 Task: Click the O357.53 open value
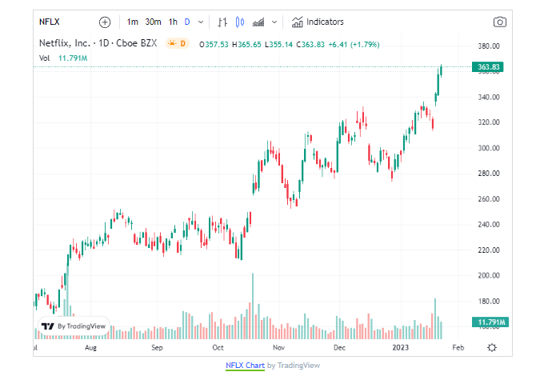pos(214,45)
